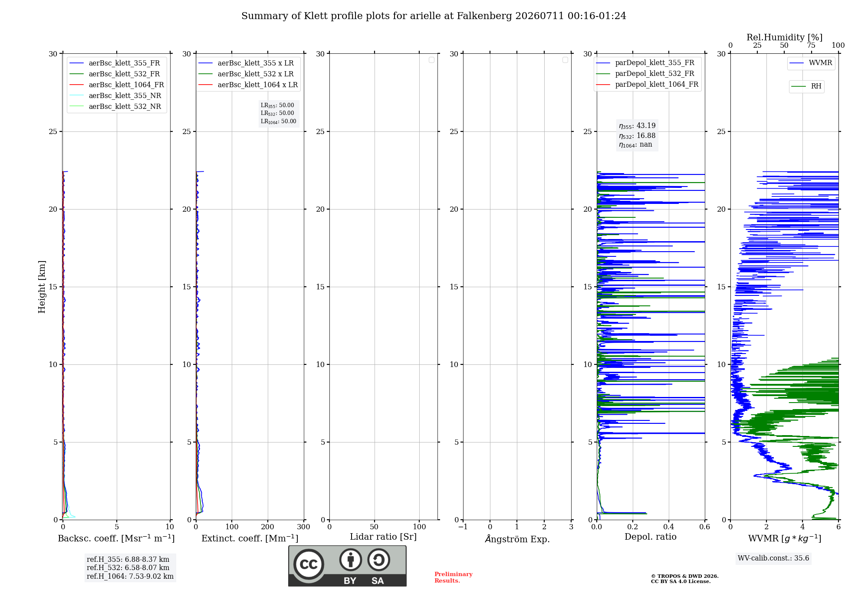
Task: Click the empty legend box in Lidar ratio plot
Action: [x=431, y=60]
